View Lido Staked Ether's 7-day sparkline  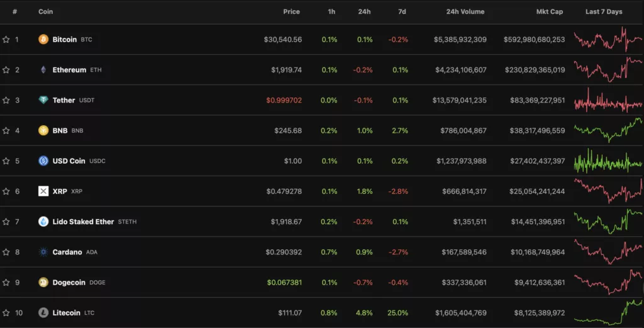pos(608,222)
